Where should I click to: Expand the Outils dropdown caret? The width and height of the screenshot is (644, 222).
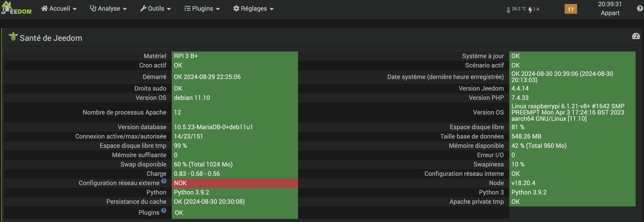(x=169, y=9)
